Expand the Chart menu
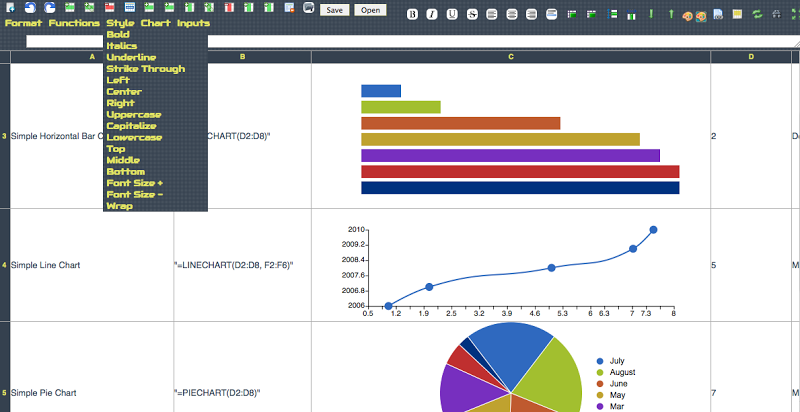This screenshot has height=412, width=800. (155, 23)
